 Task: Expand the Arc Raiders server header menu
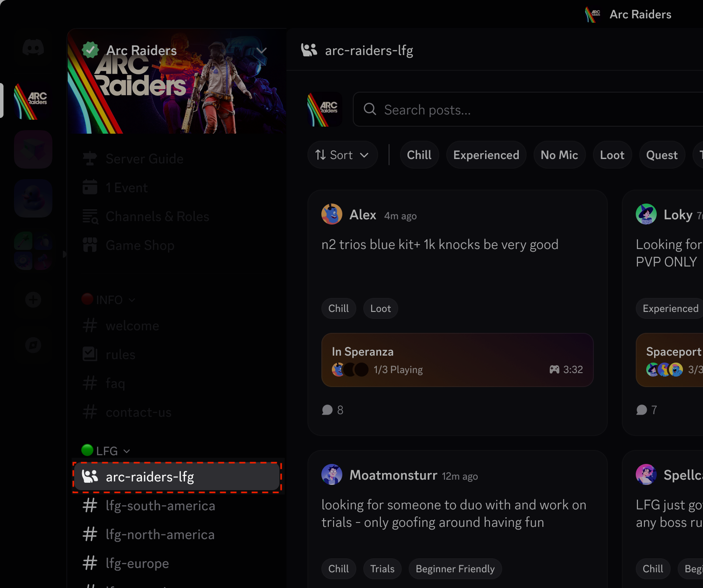click(261, 51)
